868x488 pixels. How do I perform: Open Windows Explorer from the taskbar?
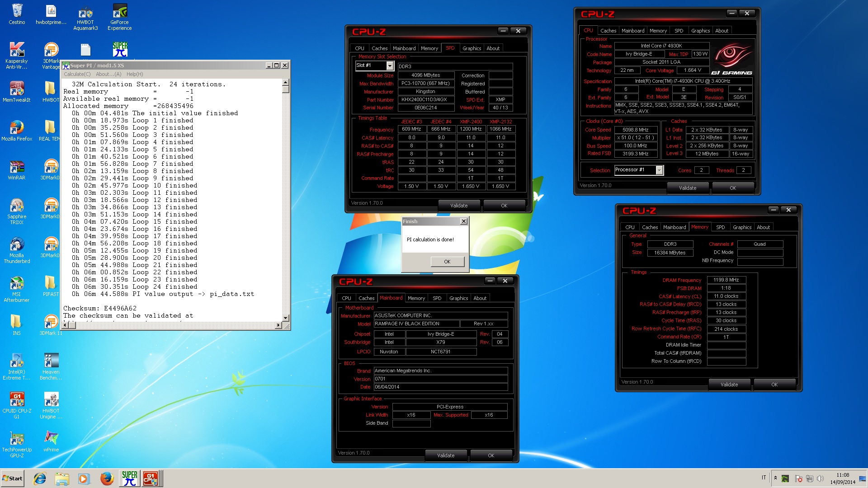click(x=62, y=479)
